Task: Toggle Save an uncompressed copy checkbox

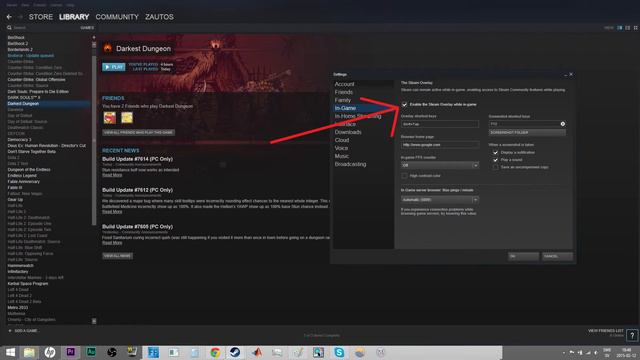Action: tap(496, 167)
